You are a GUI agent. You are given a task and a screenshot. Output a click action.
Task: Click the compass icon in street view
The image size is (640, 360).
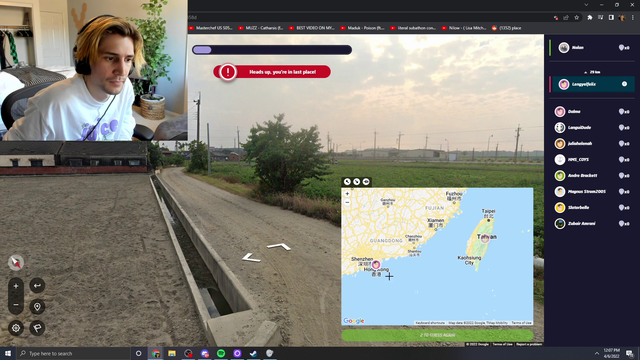16,262
